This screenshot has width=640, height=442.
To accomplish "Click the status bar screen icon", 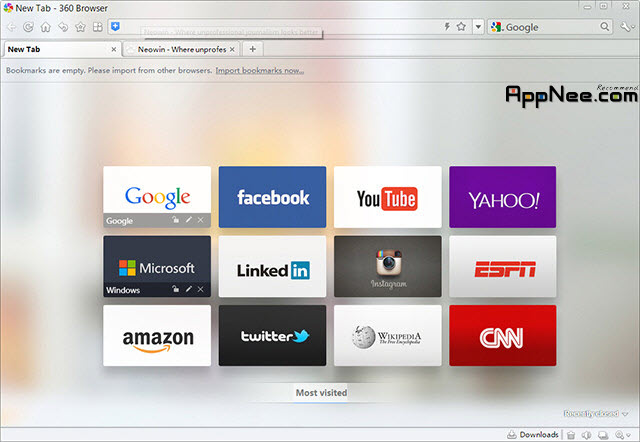I will 603,435.
